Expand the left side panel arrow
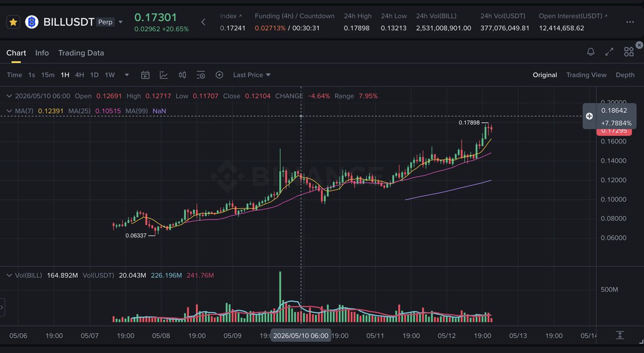 [x=2, y=308]
